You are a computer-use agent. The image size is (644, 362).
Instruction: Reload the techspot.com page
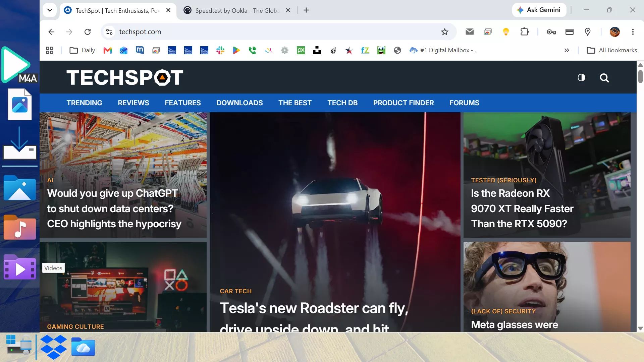(88, 32)
